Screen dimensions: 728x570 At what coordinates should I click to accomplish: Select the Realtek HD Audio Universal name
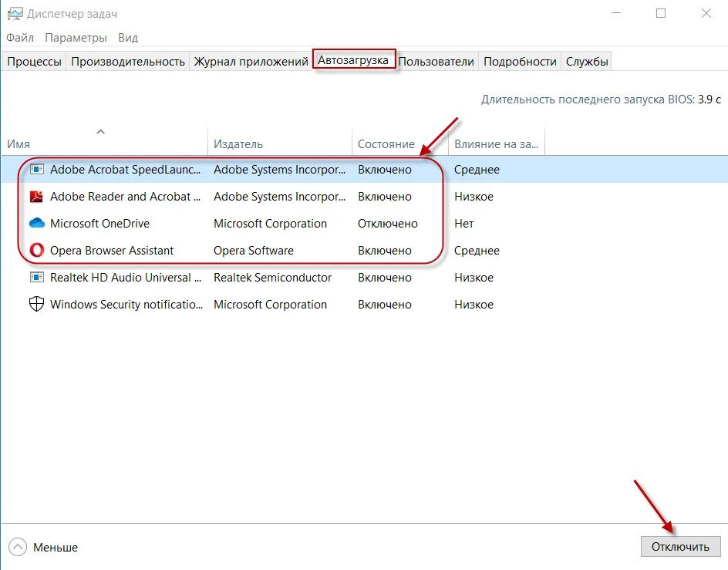point(126,278)
